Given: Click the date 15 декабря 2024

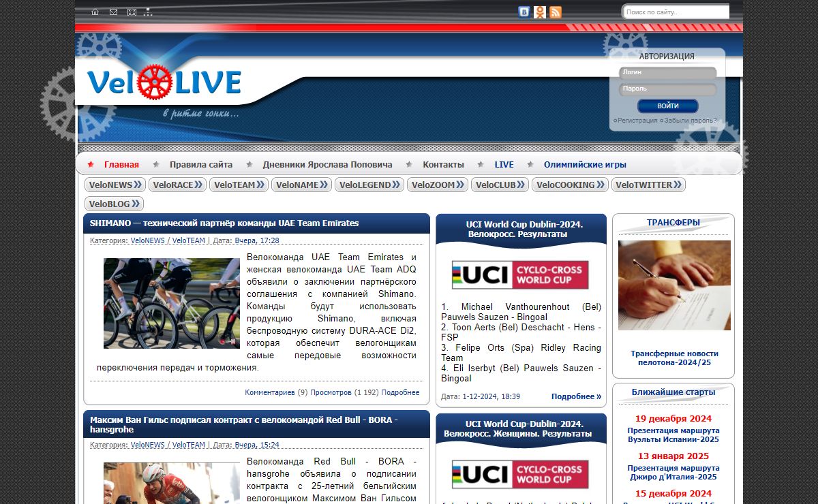Looking at the screenshot, I should click(x=673, y=494).
